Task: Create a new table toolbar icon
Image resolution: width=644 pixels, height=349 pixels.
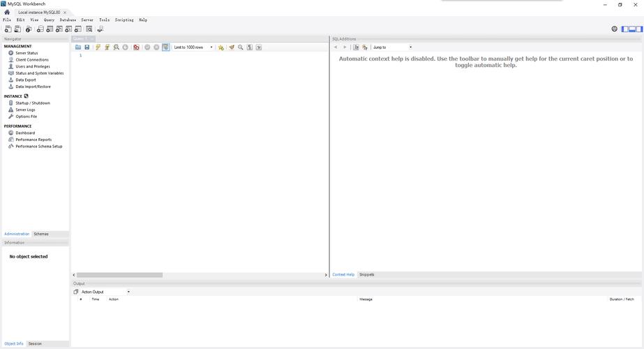Action: click(50, 29)
